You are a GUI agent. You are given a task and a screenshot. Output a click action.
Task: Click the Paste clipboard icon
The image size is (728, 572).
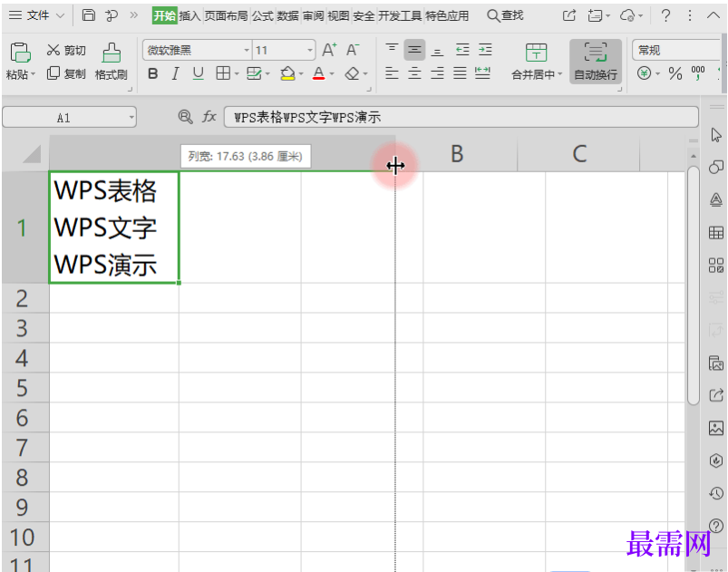point(20,53)
